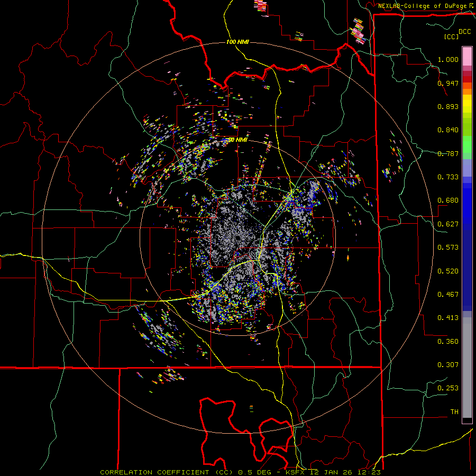Select the 0.893 legend value
Screen dimensions: 476x476
pos(448,106)
